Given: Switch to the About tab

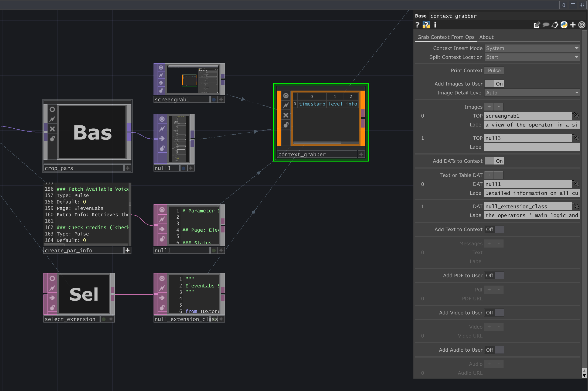Looking at the screenshot, I should 486,37.
